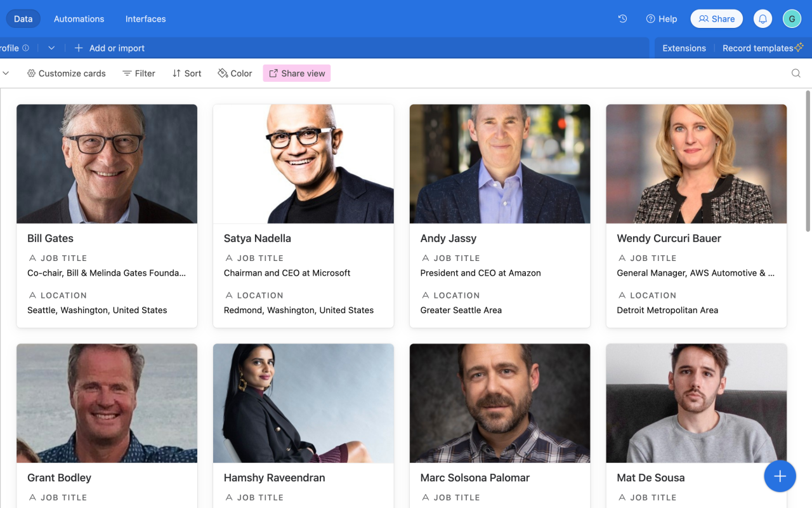The width and height of the screenshot is (812, 508).
Task: Click plus icon next to Add or import
Action: [x=79, y=48]
